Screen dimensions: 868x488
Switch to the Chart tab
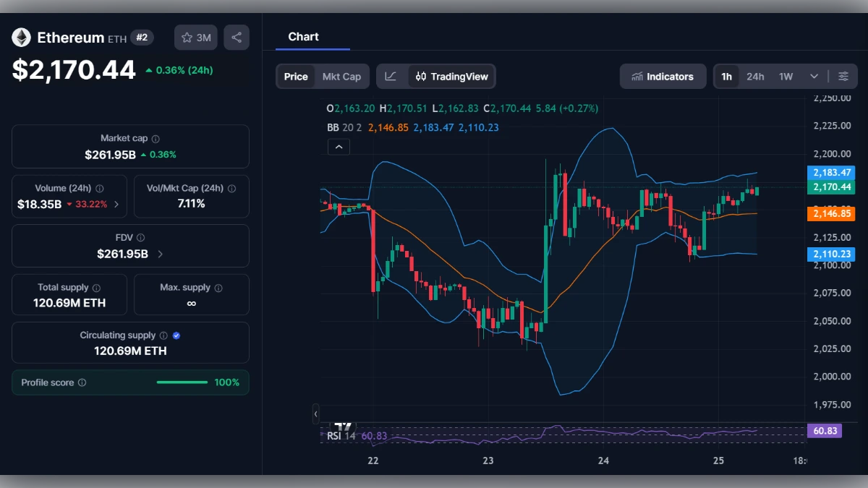pos(303,37)
